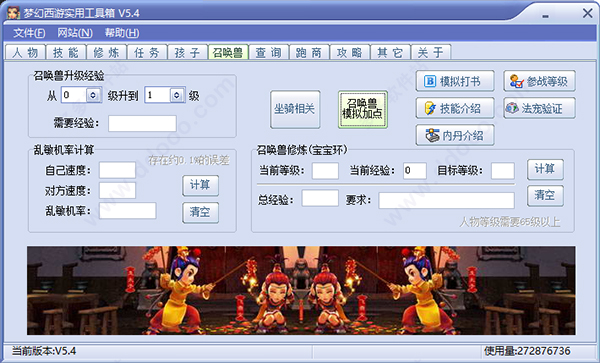
Task: Switch to the 关于 tab
Action: [x=431, y=52]
